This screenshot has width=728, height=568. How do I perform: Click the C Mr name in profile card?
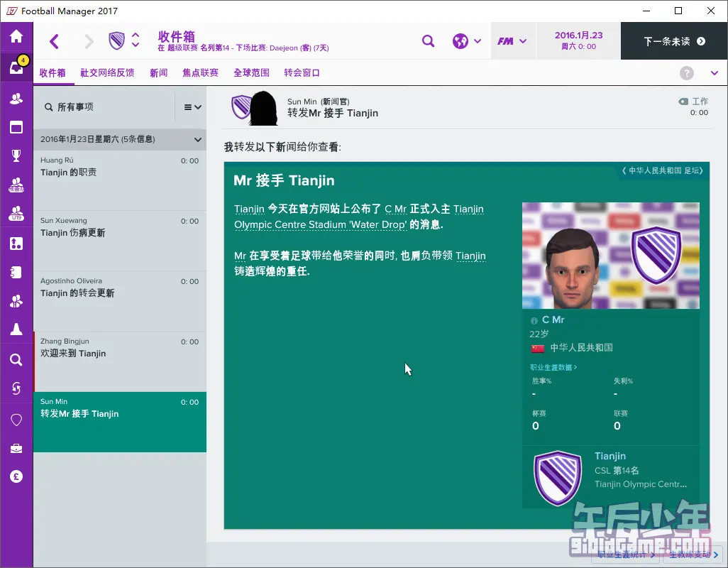(x=553, y=319)
